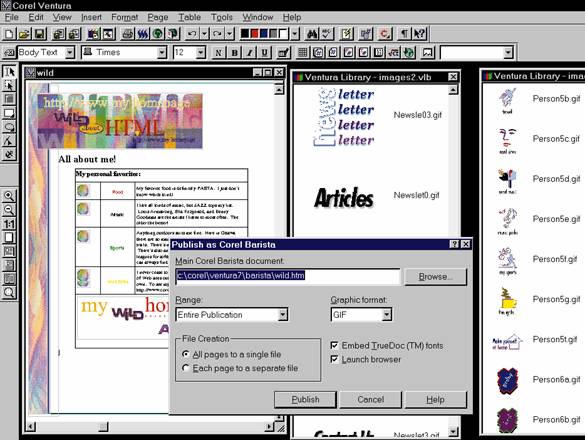The image size is (585, 440).
Task: Click the red Corel C icon
Action: [384, 34]
